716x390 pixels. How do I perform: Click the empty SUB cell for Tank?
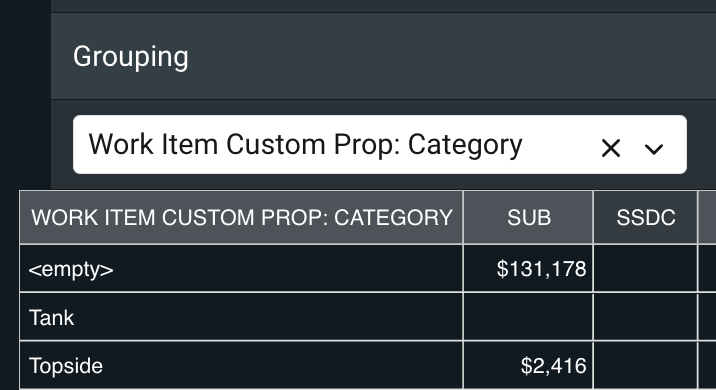click(528, 317)
